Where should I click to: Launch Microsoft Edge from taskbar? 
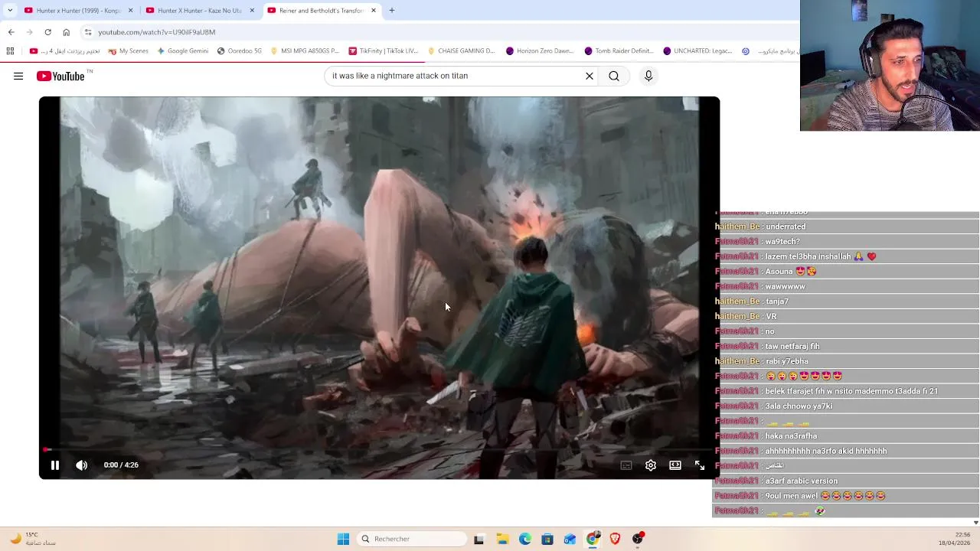(x=524, y=539)
